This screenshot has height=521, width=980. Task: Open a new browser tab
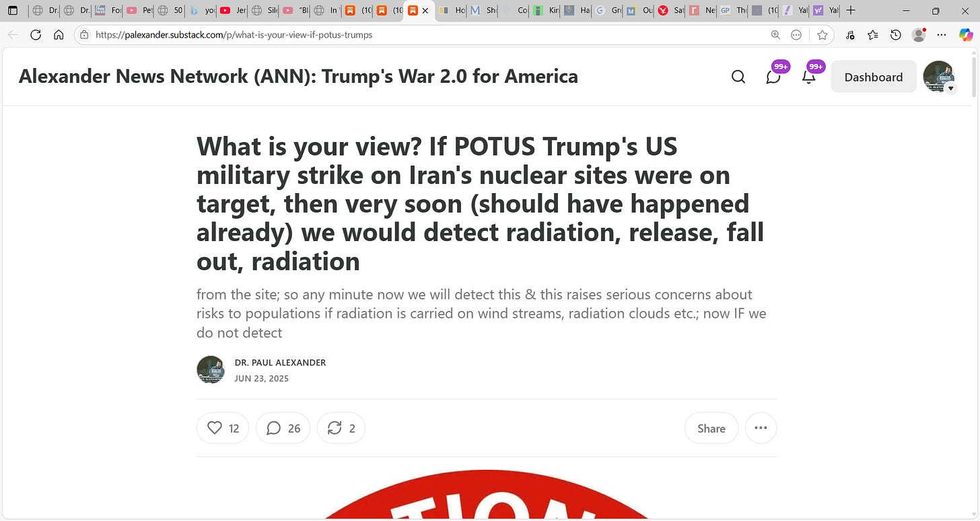851,11
